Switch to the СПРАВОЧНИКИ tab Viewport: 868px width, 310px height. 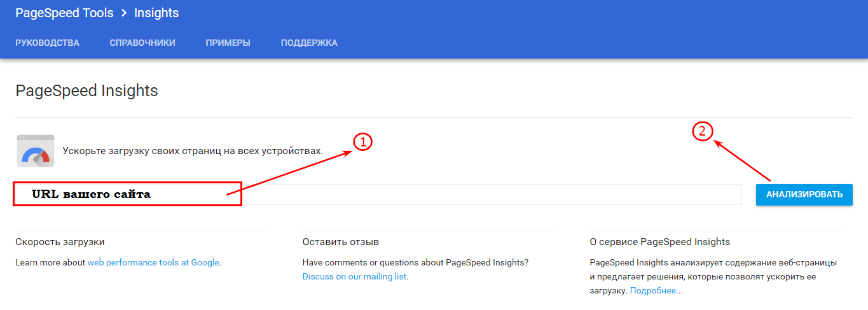click(x=142, y=43)
